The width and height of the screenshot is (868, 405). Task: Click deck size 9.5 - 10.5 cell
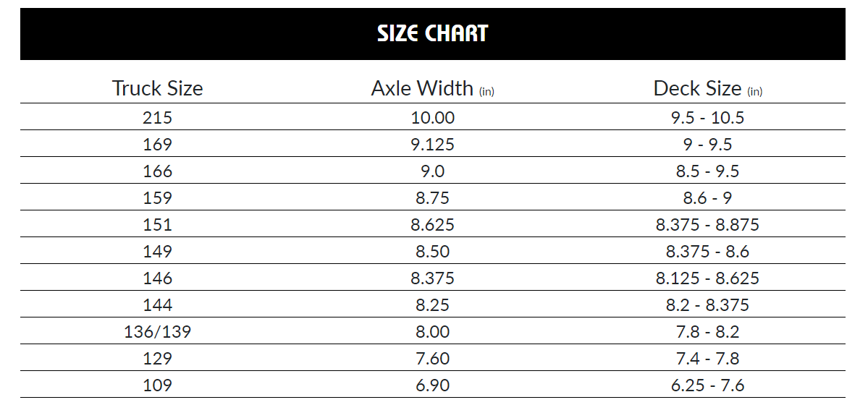point(707,118)
